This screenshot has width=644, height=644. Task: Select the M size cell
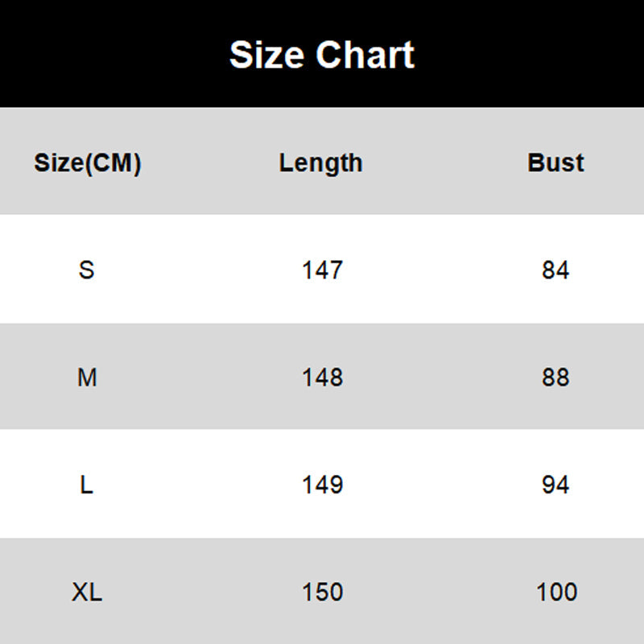point(87,377)
